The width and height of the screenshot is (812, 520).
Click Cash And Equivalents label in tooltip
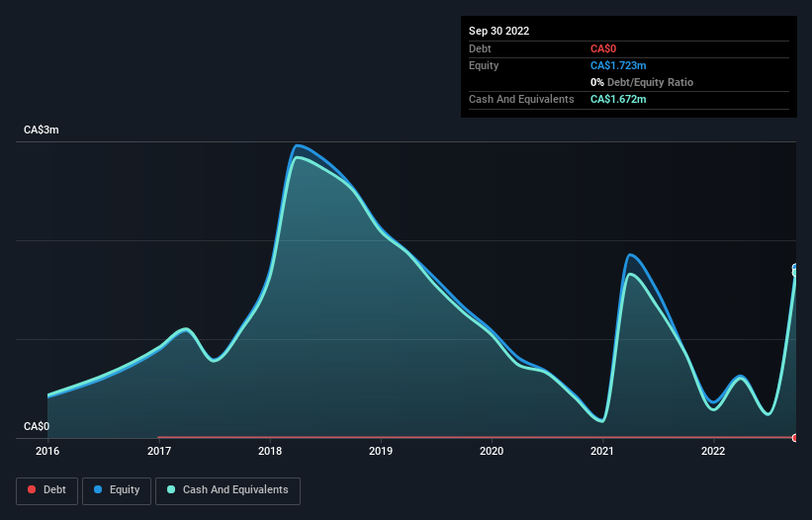click(521, 99)
